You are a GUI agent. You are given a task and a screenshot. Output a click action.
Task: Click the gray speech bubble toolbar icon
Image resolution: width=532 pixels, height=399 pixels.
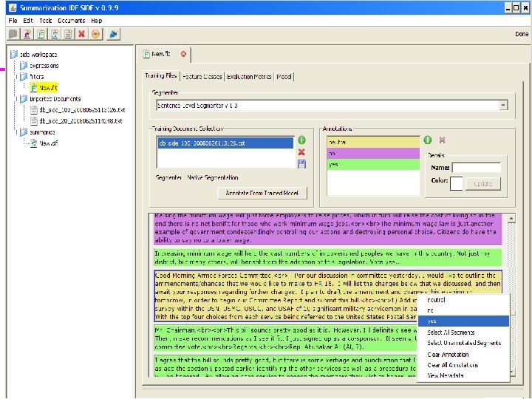(13, 34)
